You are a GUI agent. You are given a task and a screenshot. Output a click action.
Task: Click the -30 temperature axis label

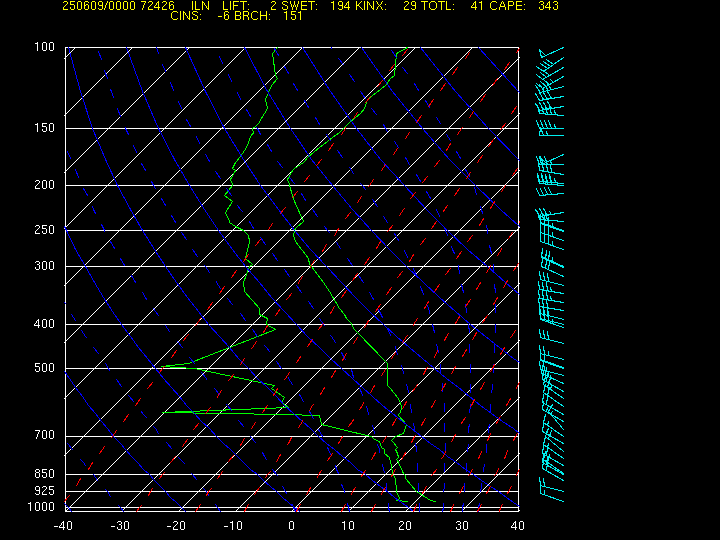[120, 526]
